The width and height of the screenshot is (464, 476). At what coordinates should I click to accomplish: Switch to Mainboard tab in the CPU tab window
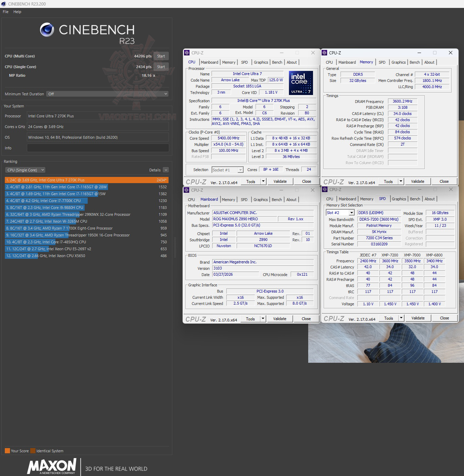tap(209, 62)
